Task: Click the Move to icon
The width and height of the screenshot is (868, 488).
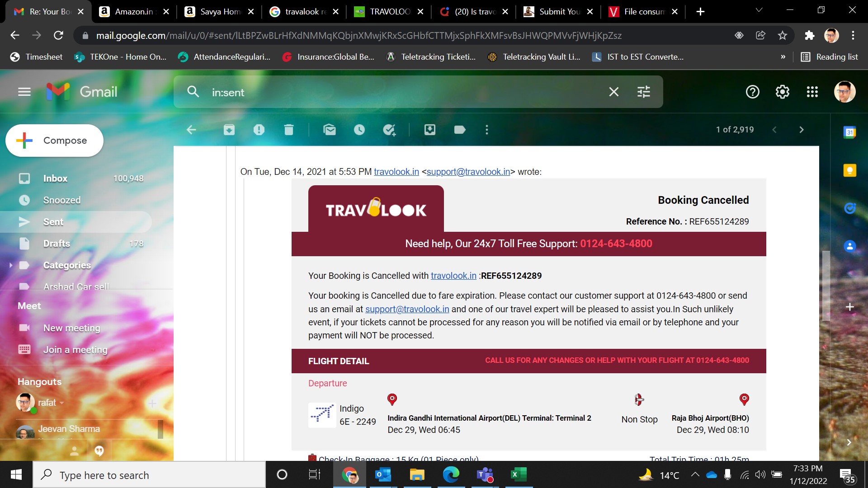Action: pyautogui.click(x=430, y=130)
